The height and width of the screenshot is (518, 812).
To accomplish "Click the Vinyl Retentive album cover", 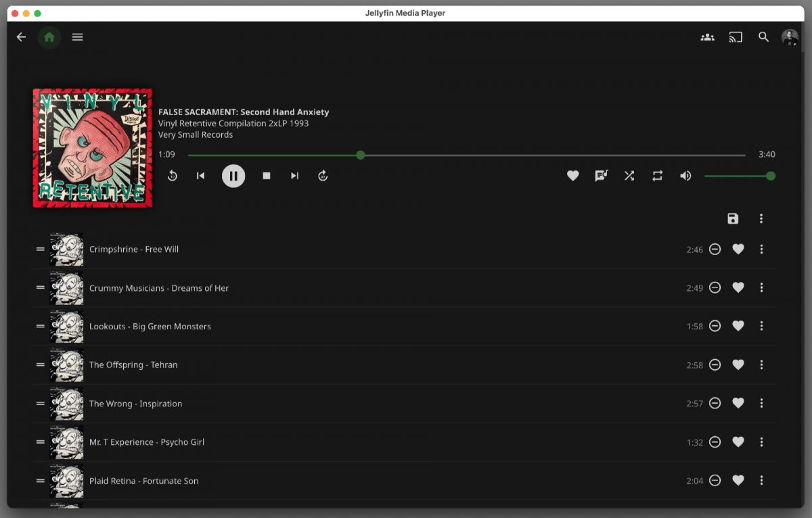I will click(x=92, y=148).
